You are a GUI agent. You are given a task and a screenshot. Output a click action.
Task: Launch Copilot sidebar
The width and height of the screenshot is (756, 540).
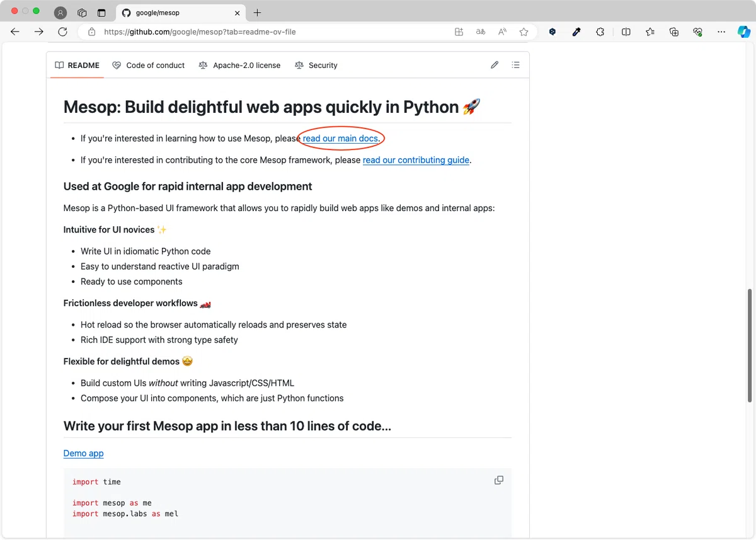pyautogui.click(x=744, y=32)
